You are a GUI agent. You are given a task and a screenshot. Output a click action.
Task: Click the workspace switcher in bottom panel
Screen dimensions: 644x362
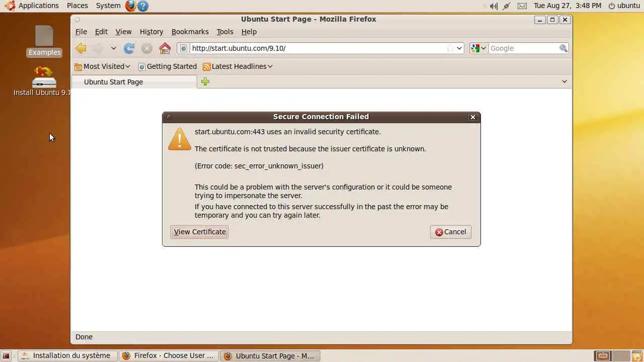611,355
